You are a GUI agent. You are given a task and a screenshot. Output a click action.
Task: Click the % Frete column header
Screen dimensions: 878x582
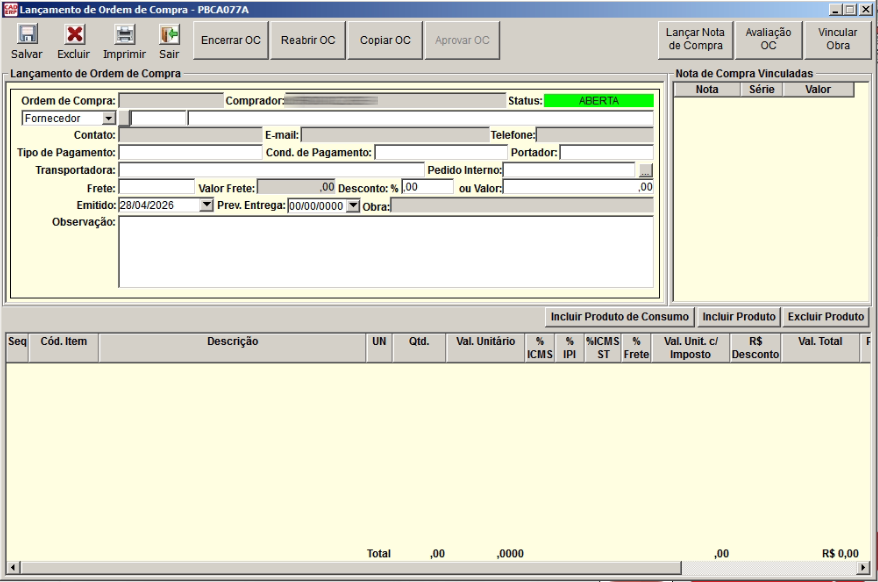pos(636,348)
